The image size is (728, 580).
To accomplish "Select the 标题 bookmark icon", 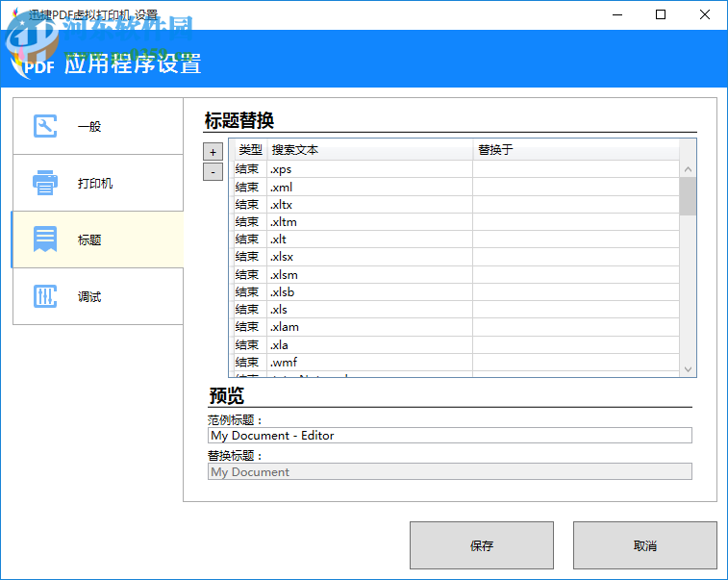I will point(45,240).
